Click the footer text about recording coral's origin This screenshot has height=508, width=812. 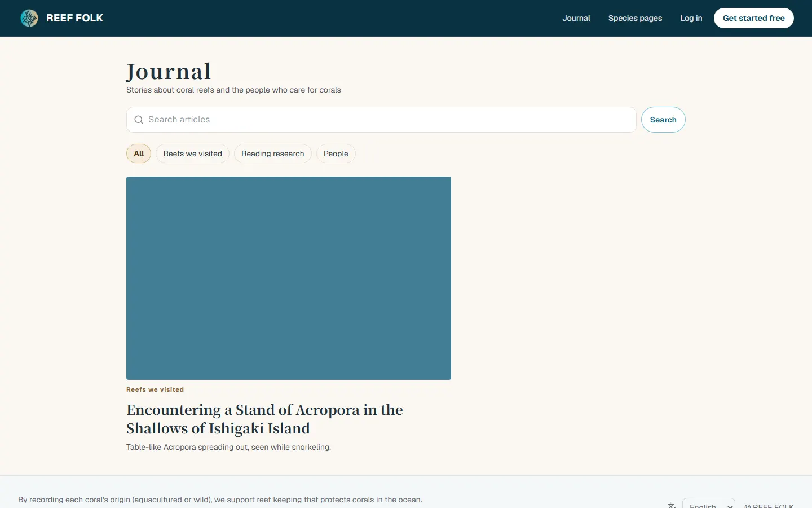pos(220,500)
